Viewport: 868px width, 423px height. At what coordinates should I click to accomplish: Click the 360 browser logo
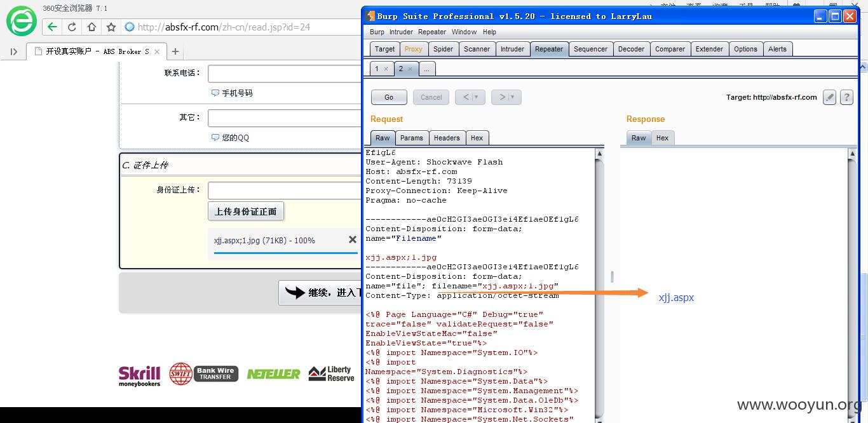[x=22, y=21]
